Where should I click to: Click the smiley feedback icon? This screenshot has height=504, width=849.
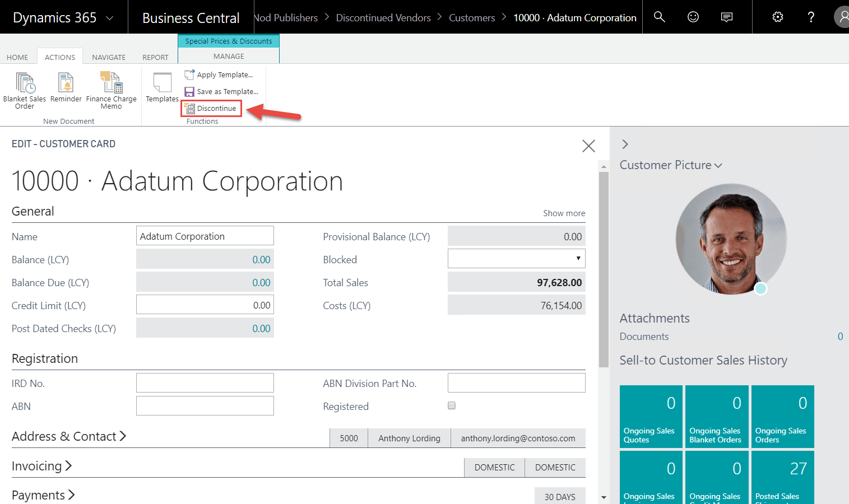[693, 17]
